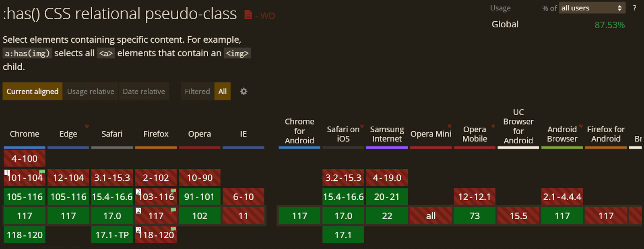Click the flag icon on Firefox 118-120 cell
644x249 pixels.
click(x=172, y=230)
